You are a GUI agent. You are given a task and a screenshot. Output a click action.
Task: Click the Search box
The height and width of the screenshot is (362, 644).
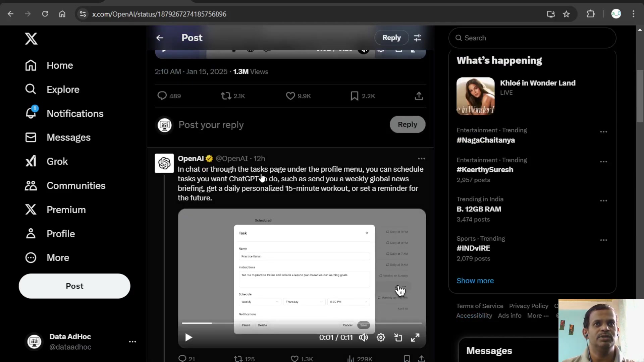coord(532,38)
